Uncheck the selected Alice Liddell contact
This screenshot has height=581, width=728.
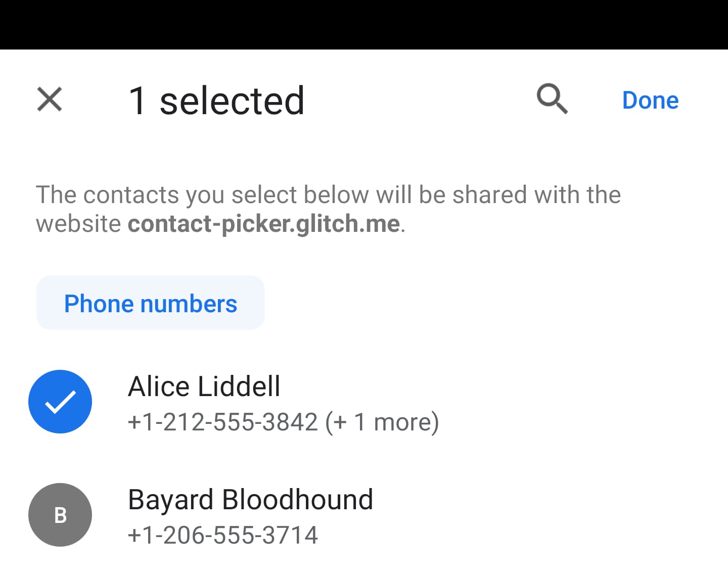60,402
